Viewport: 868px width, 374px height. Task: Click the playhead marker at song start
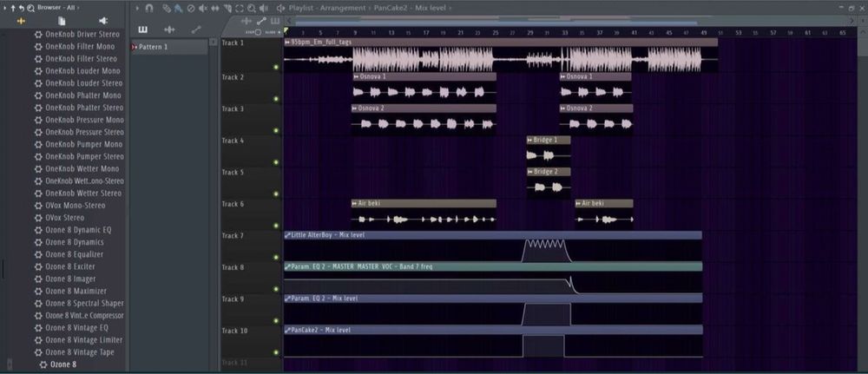pyautogui.click(x=286, y=31)
